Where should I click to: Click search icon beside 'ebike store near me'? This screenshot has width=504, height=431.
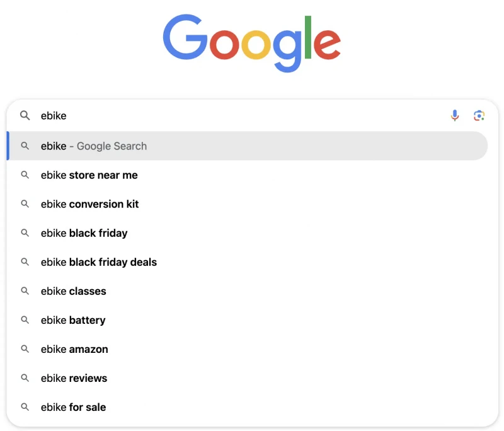(25, 175)
